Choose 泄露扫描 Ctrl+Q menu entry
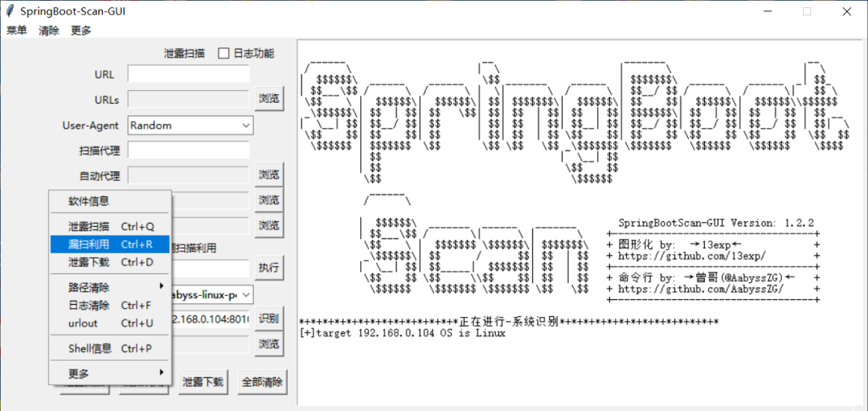 pyautogui.click(x=109, y=227)
